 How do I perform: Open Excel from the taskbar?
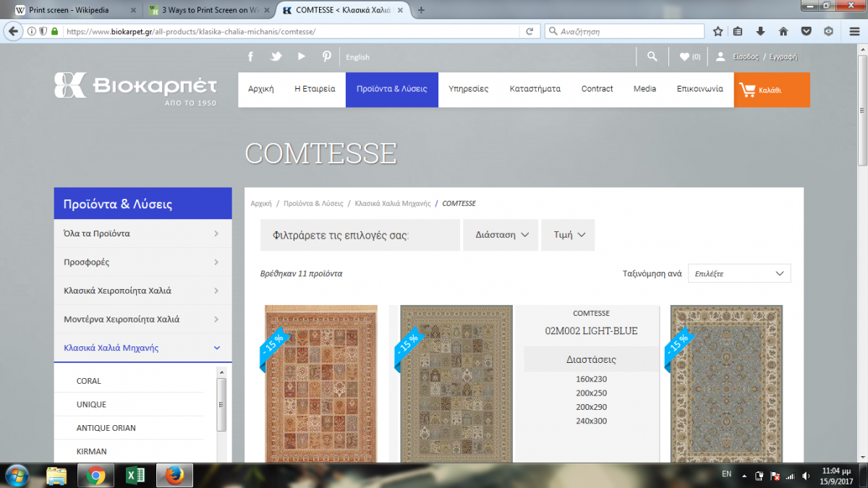coord(135,476)
